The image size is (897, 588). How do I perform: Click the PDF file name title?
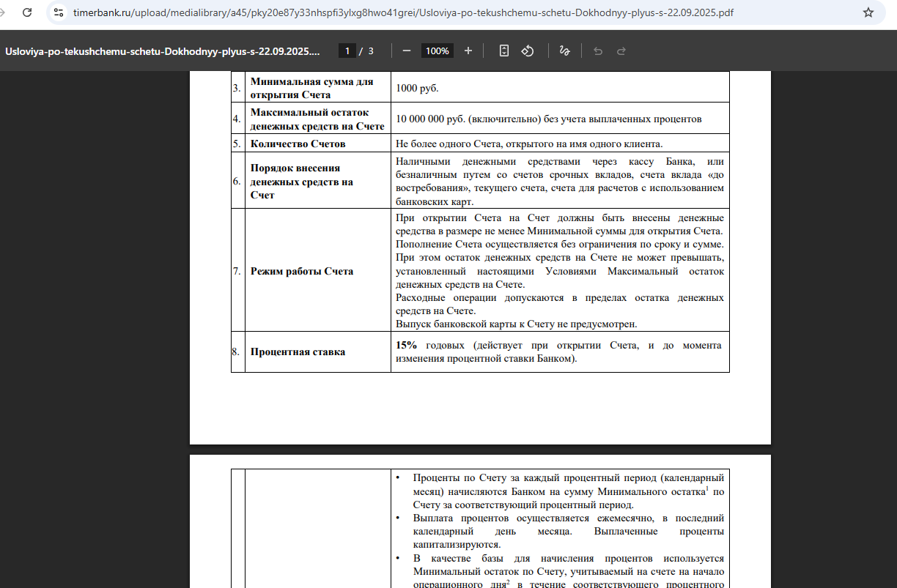click(163, 51)
